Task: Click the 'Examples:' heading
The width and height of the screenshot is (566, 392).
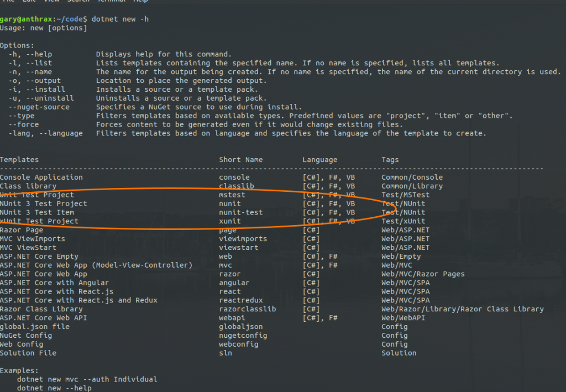Action: pyautogui.click(x=19, y=370)
